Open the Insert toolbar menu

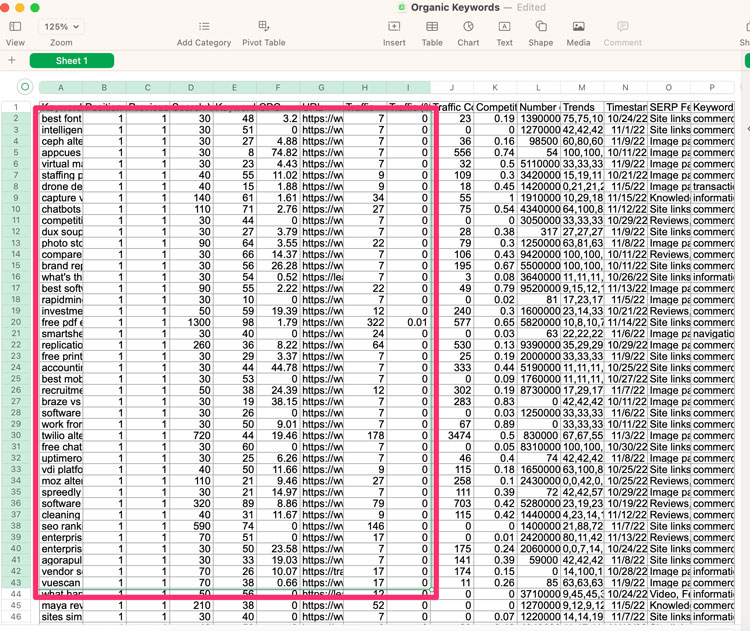click(394, 26)
